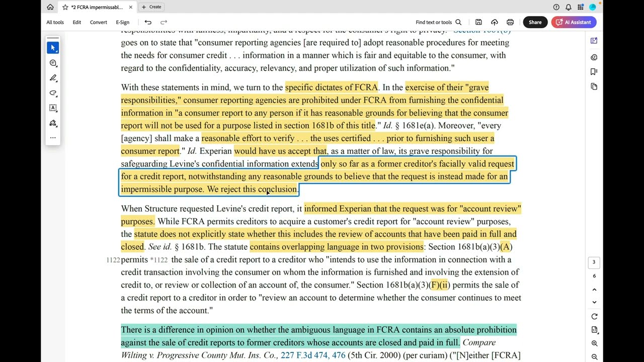Choose the Select arrow tool
The width and height of the screenshot is (644, 362).
[x=53, y=48]
